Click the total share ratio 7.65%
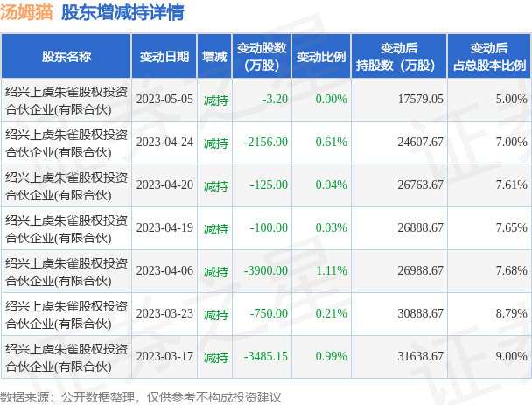Screen dimensions: 532x405 point(511,228)
